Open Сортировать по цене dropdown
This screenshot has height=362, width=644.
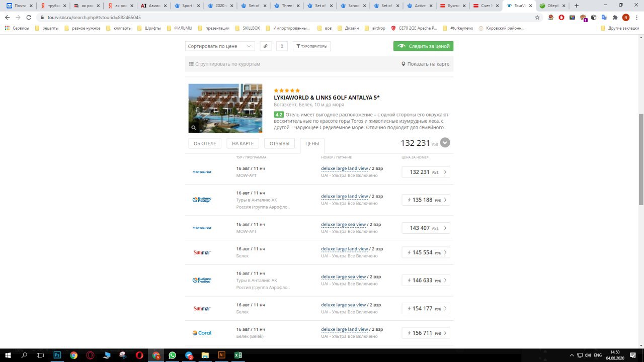click(x=220, y=46)
